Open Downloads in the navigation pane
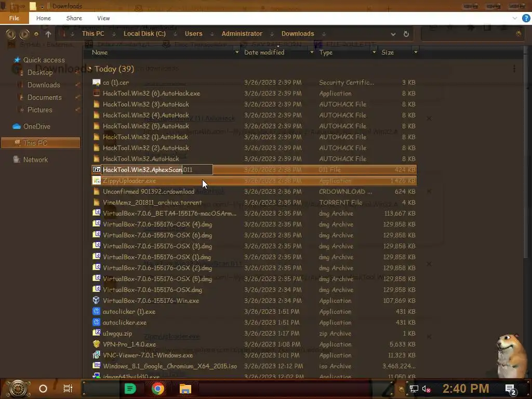Viewport: 532px width, 399px height. coord(44,85)
